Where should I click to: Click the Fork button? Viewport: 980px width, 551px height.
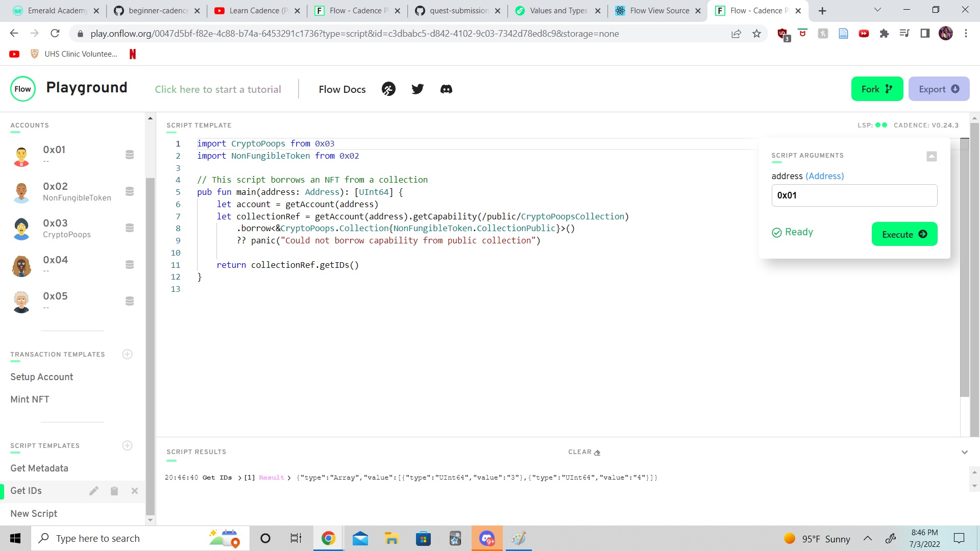point(876,88)
